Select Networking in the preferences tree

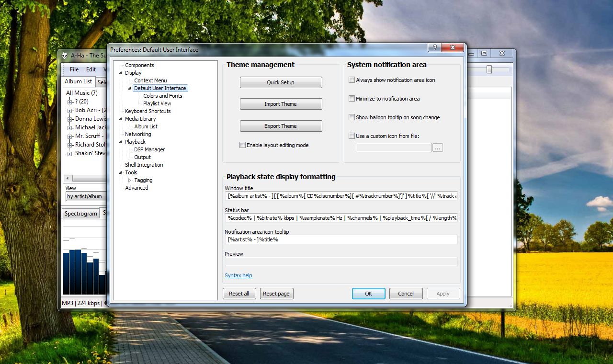point(138,134)
